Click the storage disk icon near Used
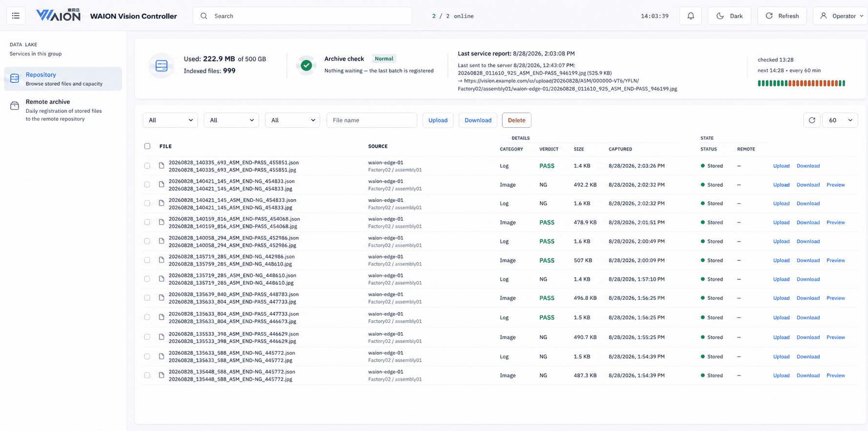868x431 pixels. pos(161,66)
